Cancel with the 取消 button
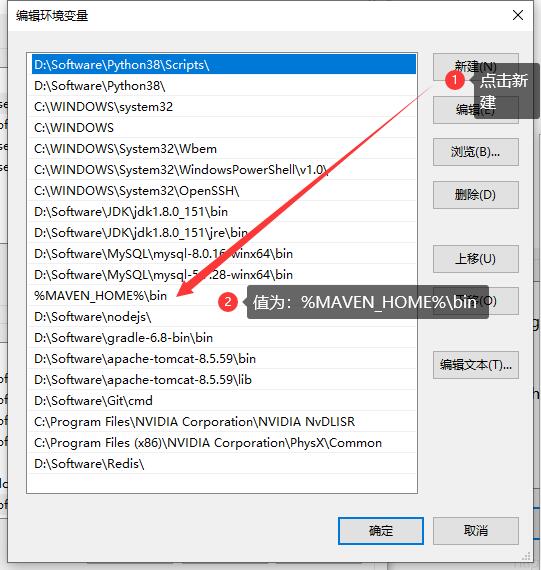This screenshot has width=541, height=570. pyautogui.click(x=476, y=531)
